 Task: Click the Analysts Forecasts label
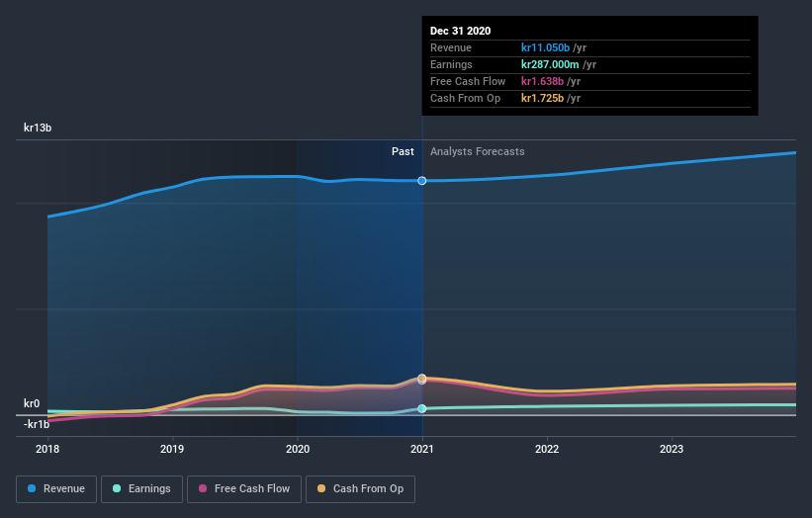click(x=477, y=151)
